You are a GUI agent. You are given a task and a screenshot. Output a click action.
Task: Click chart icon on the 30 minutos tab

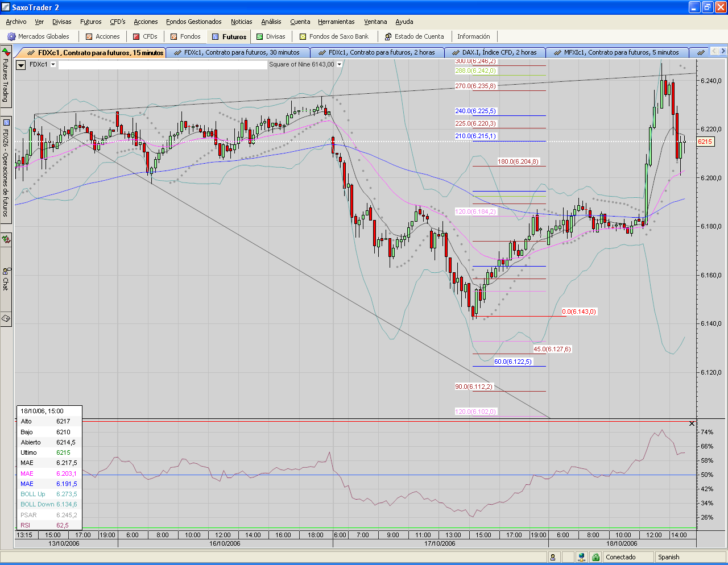tap(178, 52)
